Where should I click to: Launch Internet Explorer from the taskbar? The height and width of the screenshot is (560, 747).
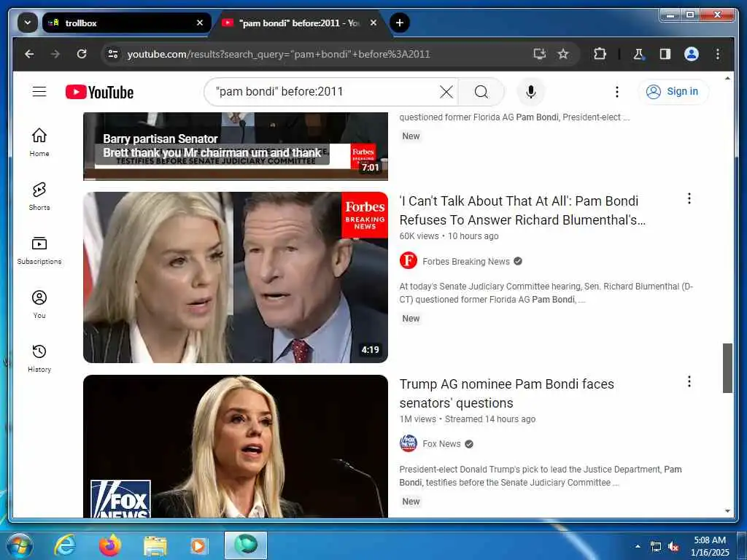65,545
